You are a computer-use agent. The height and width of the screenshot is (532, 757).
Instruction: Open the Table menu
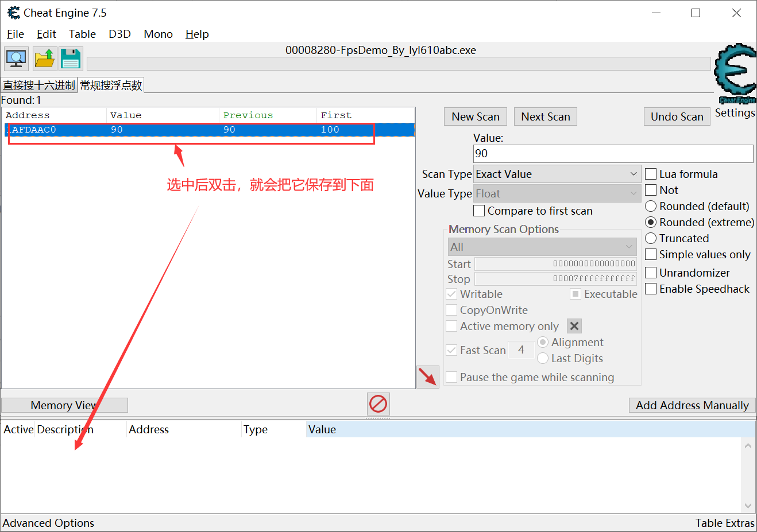[x=82, y=34]
